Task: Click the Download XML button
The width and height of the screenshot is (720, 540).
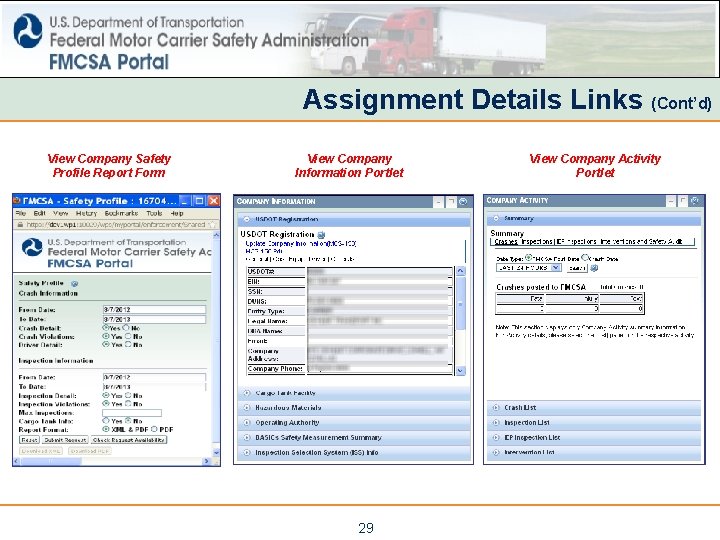Action: (x=41, y=451)
